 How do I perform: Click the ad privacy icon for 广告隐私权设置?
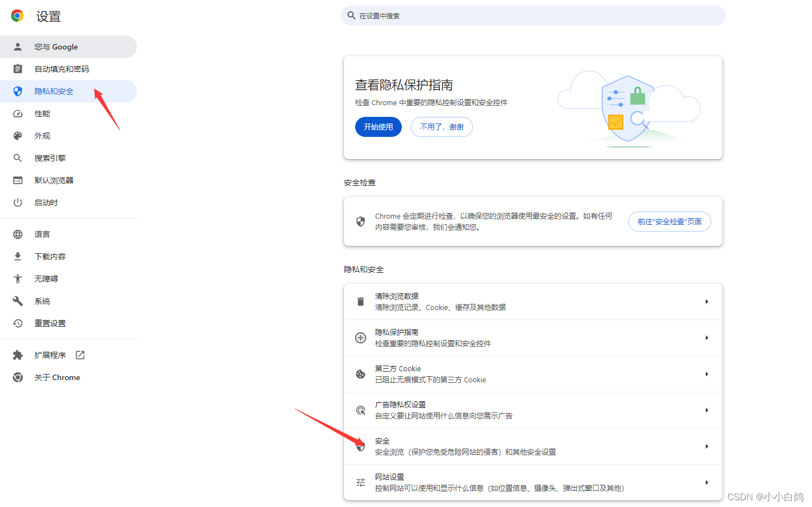click(361, 410)
